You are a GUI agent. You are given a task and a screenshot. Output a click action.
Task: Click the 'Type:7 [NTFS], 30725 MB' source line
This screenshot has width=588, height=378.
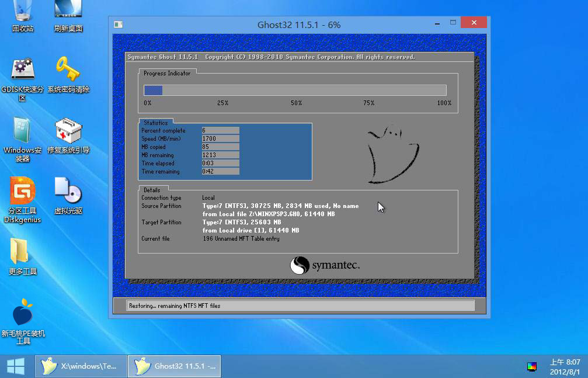pos(280,206)
